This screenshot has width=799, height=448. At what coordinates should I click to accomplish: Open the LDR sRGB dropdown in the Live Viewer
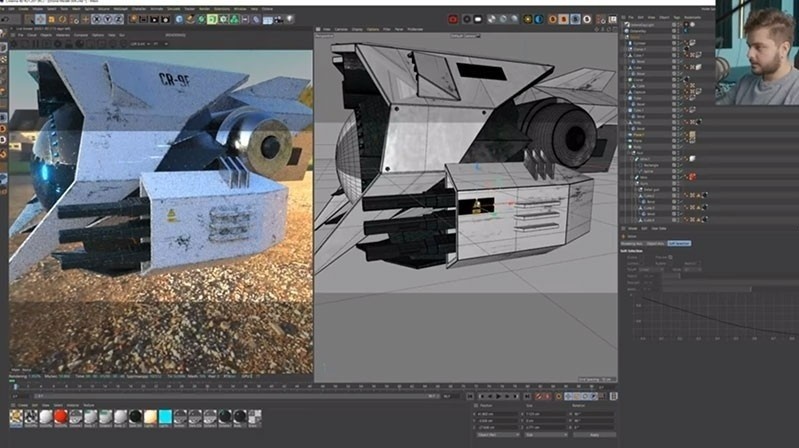[x=139, y=44]
